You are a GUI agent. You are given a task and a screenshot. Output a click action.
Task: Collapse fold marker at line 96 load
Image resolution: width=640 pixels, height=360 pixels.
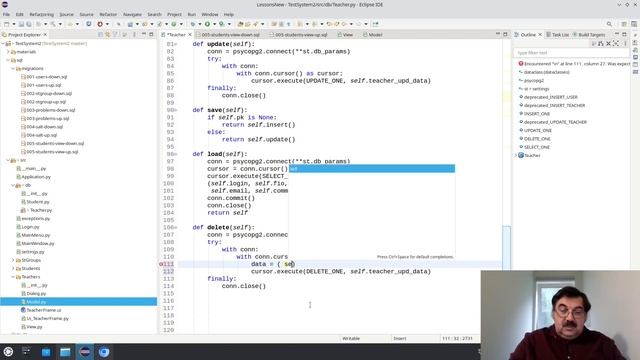click(x=176, y=154)
